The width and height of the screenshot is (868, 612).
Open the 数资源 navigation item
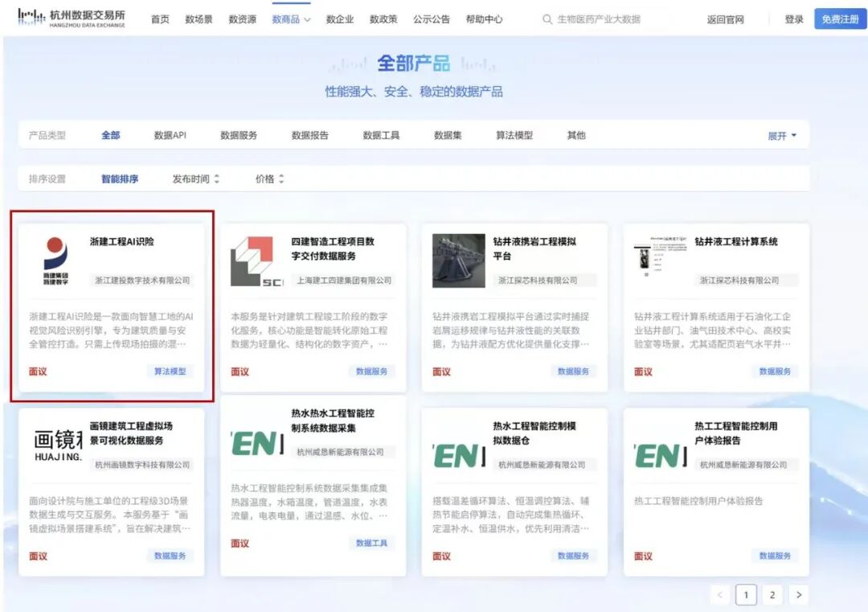[x=243, y=19]
